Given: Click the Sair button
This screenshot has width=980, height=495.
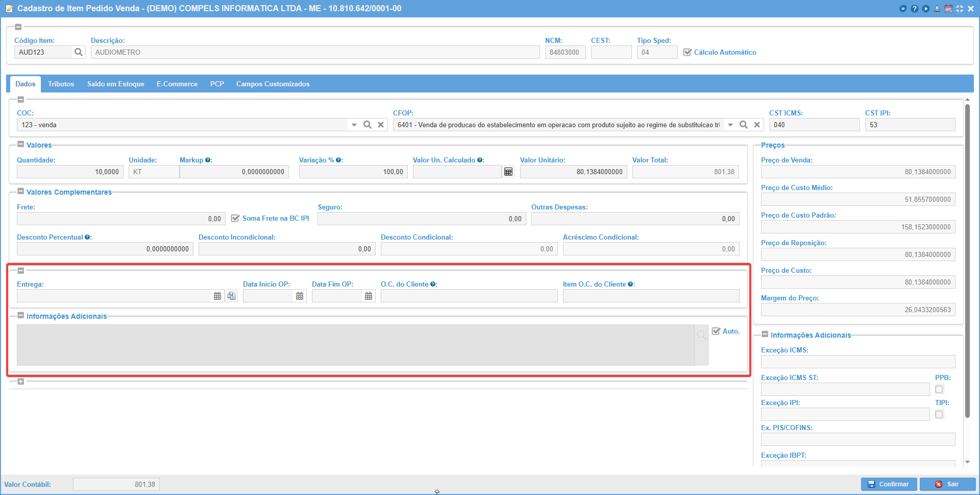Looking at the screenshot, I should point(948,484).
